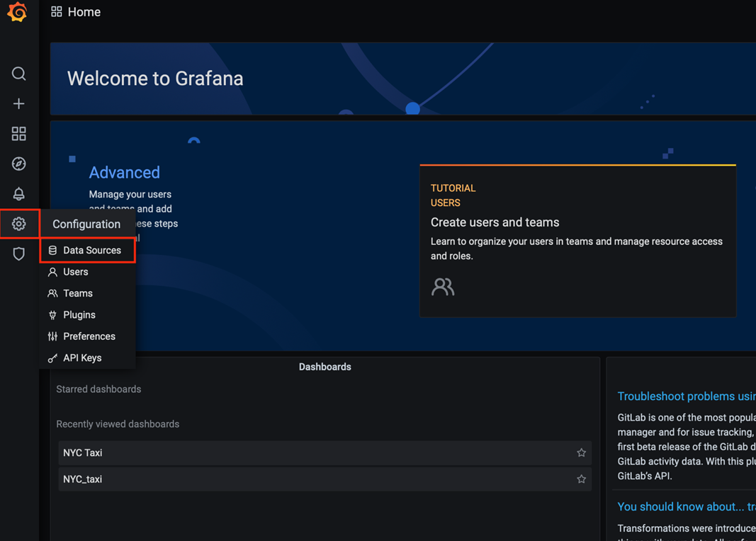Open the Explore compass icon
756x541 pixels.
click(x=19, y=164)
